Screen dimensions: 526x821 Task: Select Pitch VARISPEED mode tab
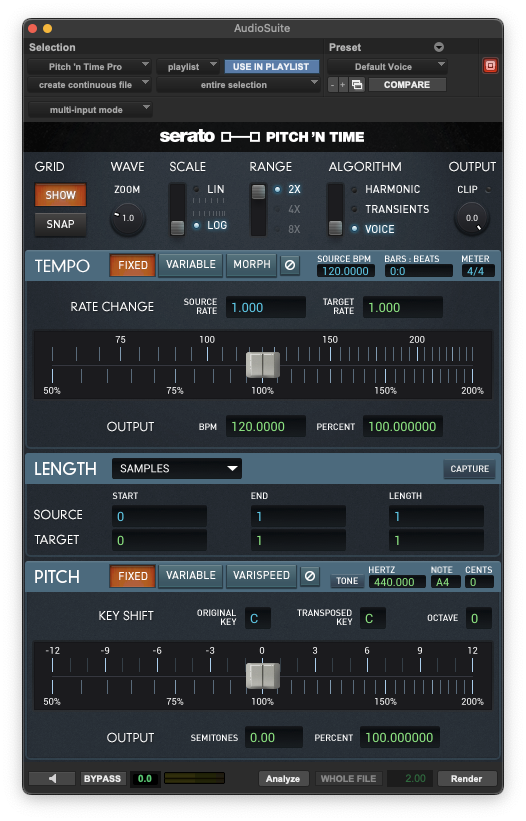tap(261, 576)
